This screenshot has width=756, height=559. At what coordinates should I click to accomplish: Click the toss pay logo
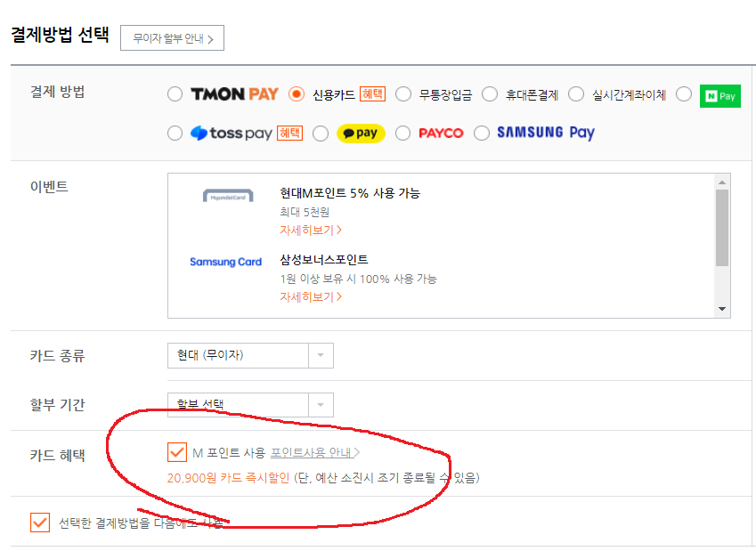232,133
